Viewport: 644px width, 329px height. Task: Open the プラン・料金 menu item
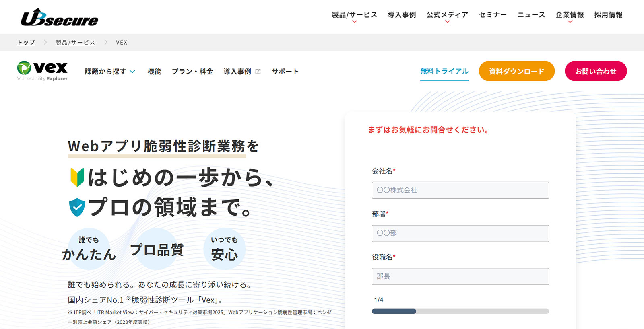192,72
